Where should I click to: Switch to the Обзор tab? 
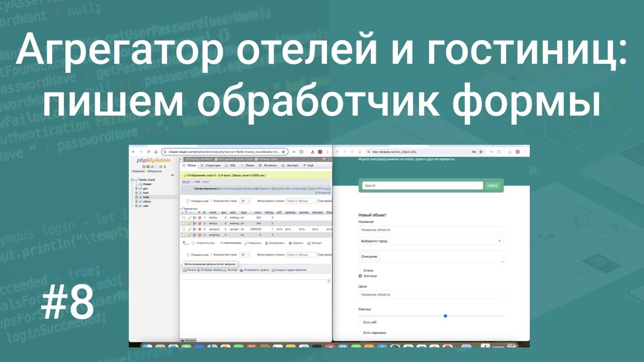point(189,165)
